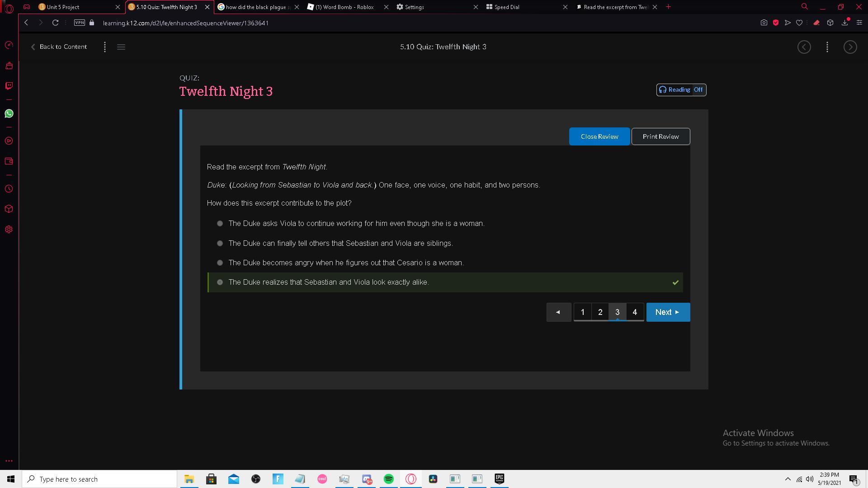The width and height of the screenshot is (868, 488).
Task: Launch Spotify from the taskbar
Action: 388,479
